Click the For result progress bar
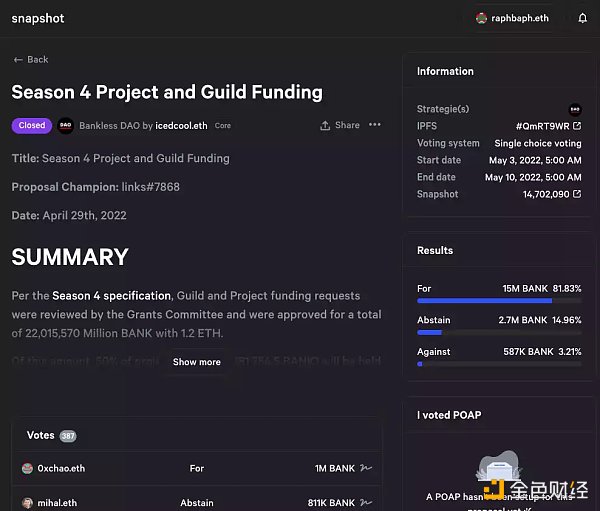This screenshot has height=511, width=600. (499, 301)
